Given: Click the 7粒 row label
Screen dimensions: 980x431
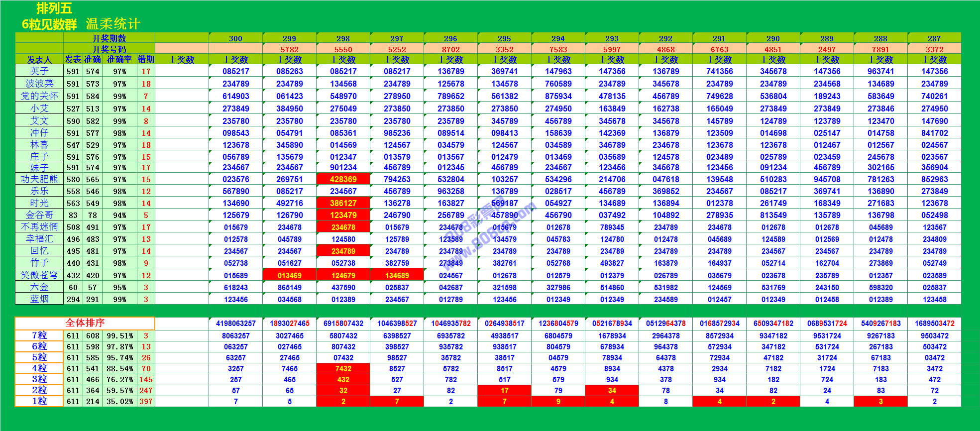Looking at the screenshot, I should pyautogui.click(x=39, y=335).
